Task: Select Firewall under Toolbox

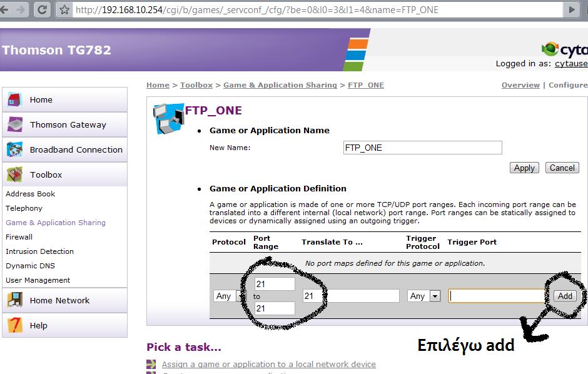Action: (x=19, y=237)
